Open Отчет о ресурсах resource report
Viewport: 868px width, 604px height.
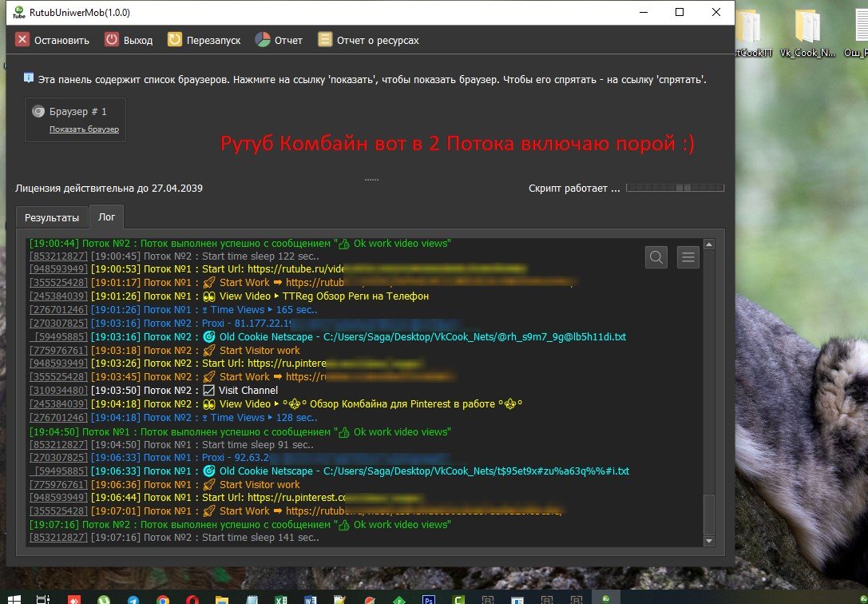[325, 40]
